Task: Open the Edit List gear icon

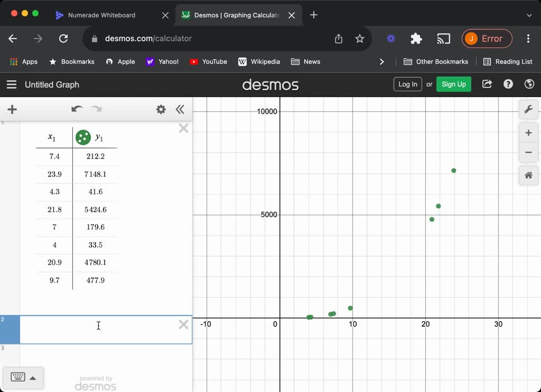Action: 161,109
